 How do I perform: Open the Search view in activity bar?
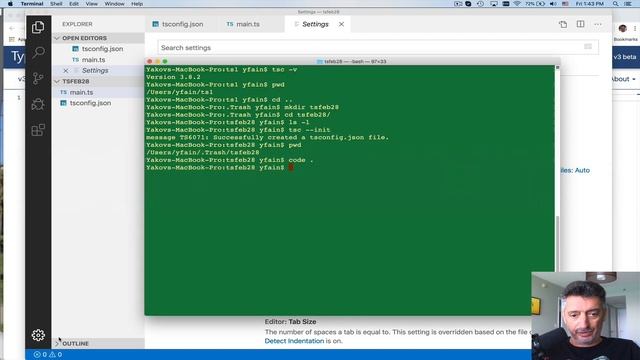click(x=38, y=52)
